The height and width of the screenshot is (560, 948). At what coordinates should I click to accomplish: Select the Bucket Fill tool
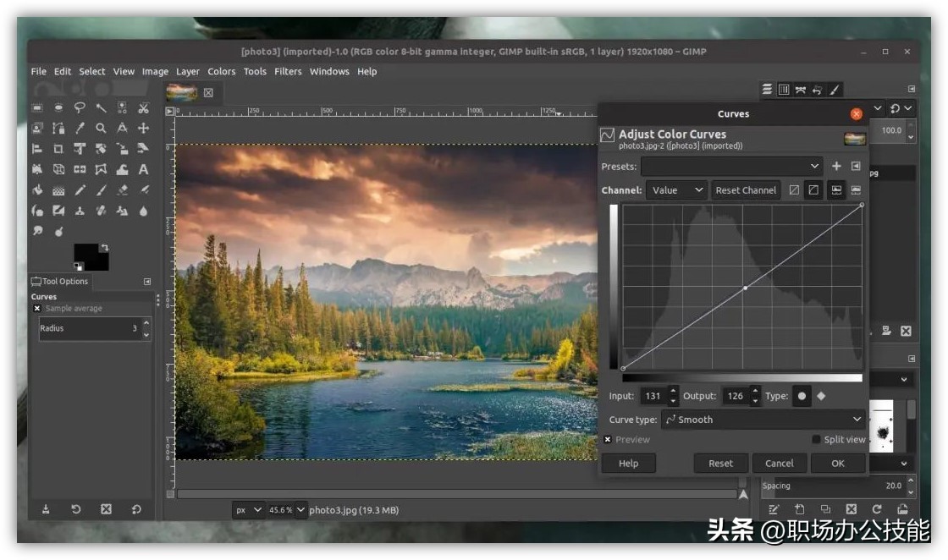click(x=37, y=190)
